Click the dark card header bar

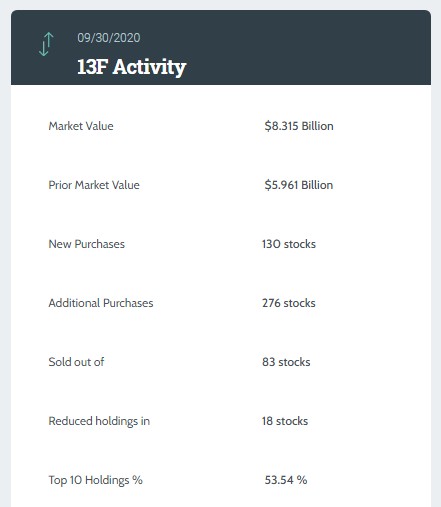(x=221, y=47)
